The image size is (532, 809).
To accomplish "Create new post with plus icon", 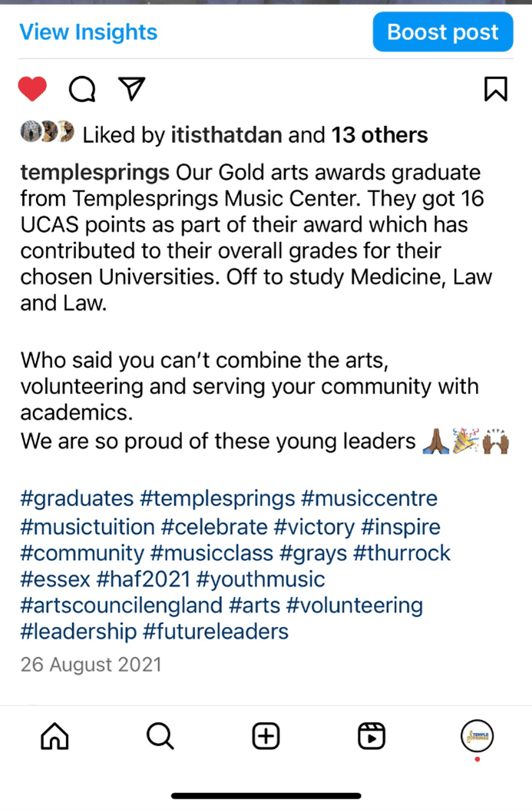I will click(x=266, y=738).
